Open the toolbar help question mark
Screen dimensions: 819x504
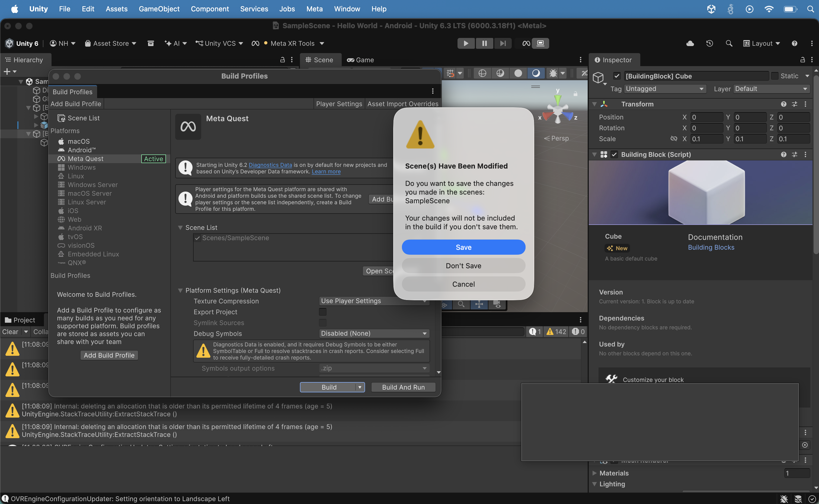pos(794,43)
